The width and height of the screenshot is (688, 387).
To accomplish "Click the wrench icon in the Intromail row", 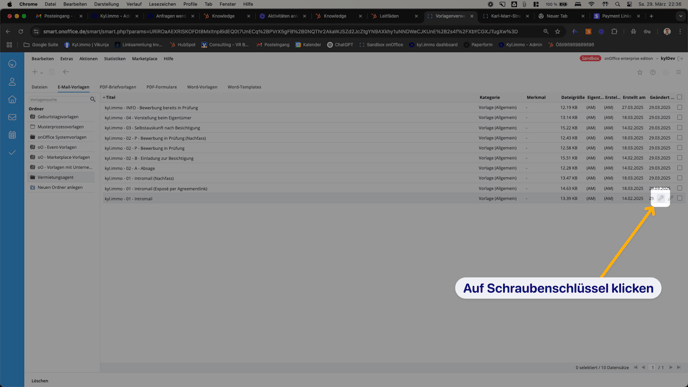I will pyautogui.click(x=661, y=198).
